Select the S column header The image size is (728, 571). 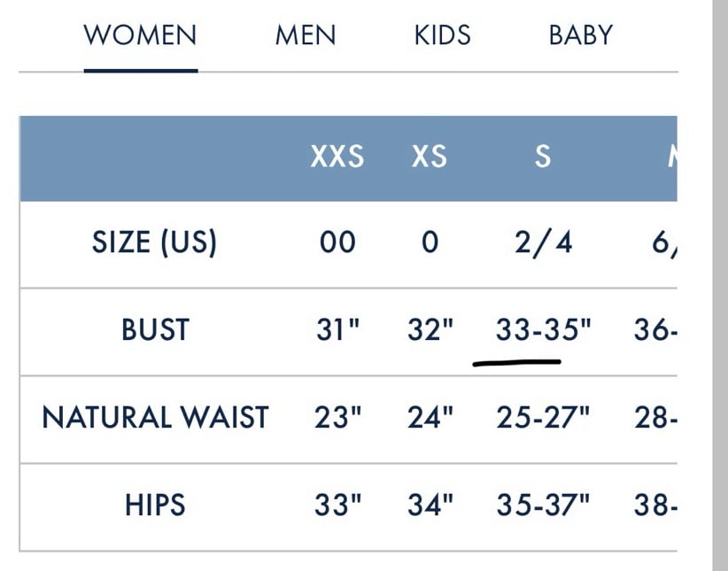click(x=543, y=156)
